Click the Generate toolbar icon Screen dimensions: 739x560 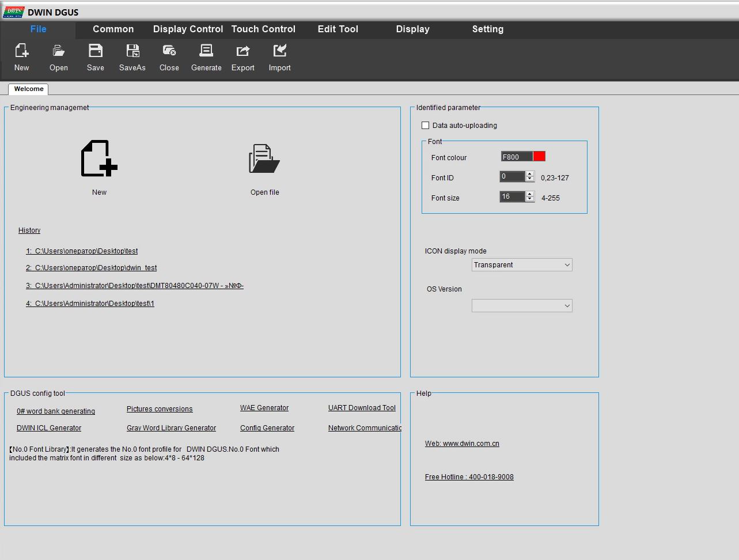click(x=206, y=51)
